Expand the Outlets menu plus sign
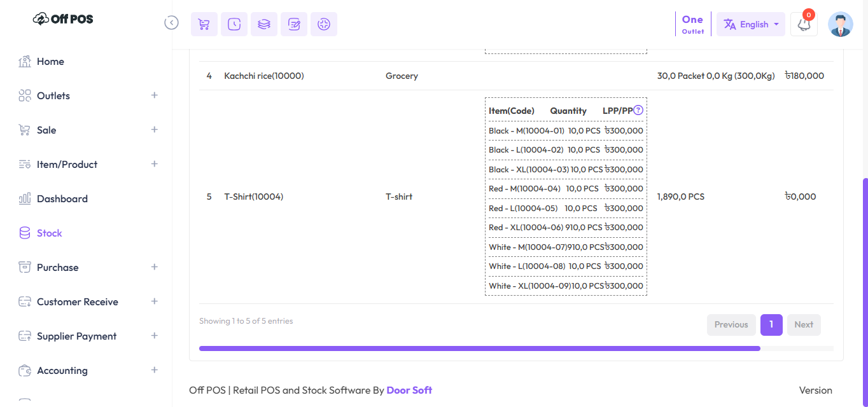 coord(154,95)
